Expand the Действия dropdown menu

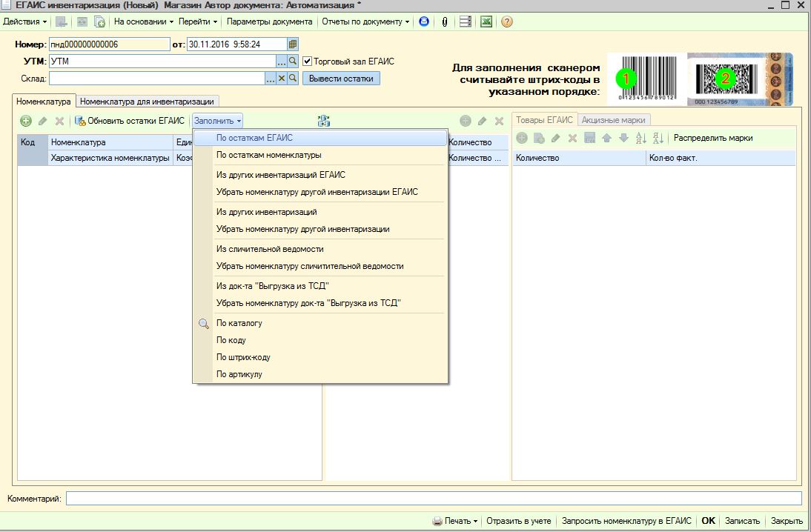click(x=24, y=21)
